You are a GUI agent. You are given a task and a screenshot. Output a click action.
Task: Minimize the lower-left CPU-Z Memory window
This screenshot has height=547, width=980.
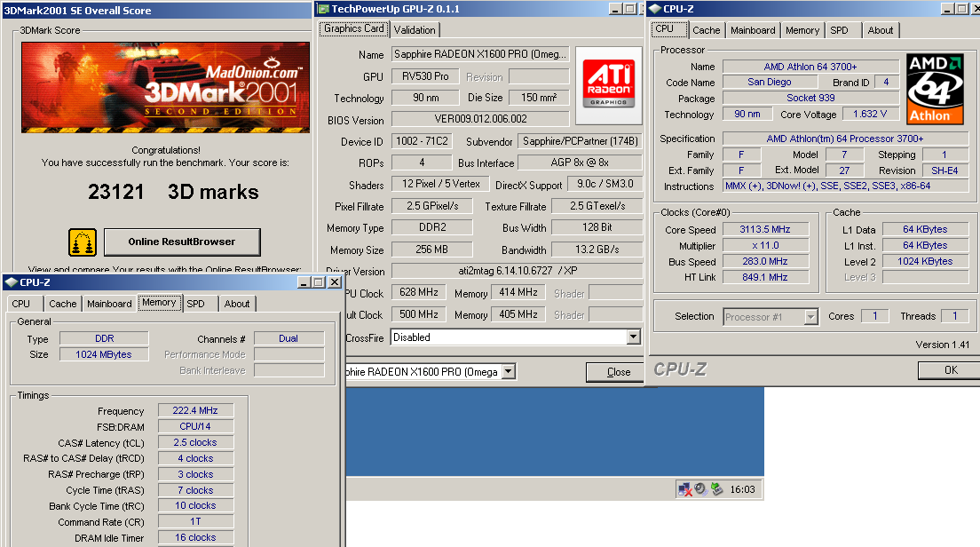point(304,282)
